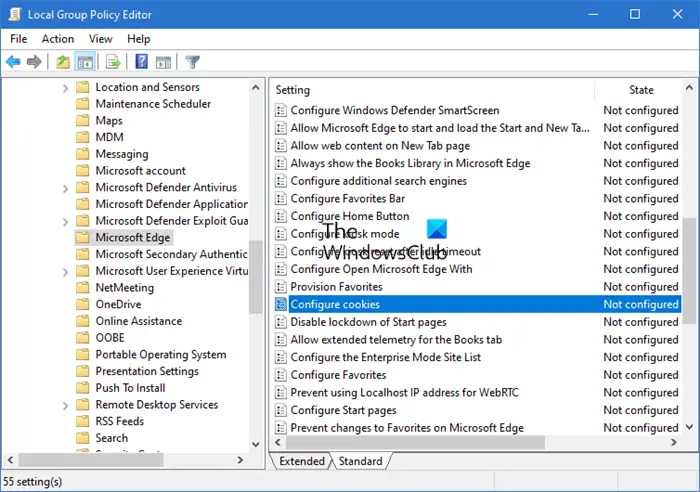Click the folder icon for Maps
700x492 pixels.
pyautogui.click(x=83, y=121)
